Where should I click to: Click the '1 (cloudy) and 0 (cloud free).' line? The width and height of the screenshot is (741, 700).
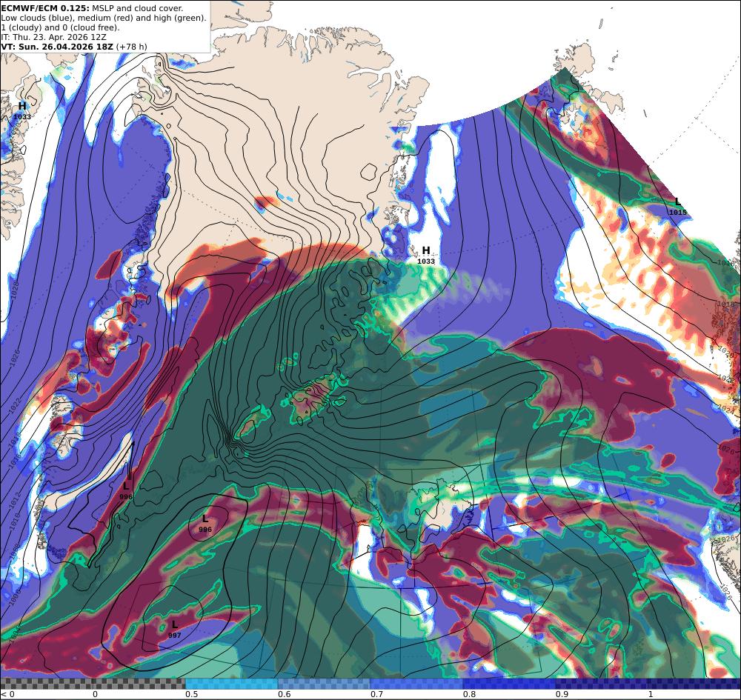(x=60, y=27)
